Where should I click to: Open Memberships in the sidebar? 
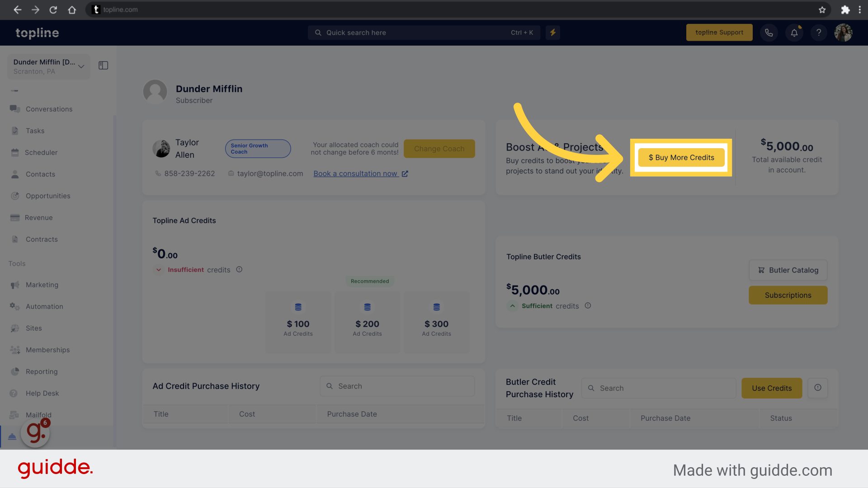47,350
